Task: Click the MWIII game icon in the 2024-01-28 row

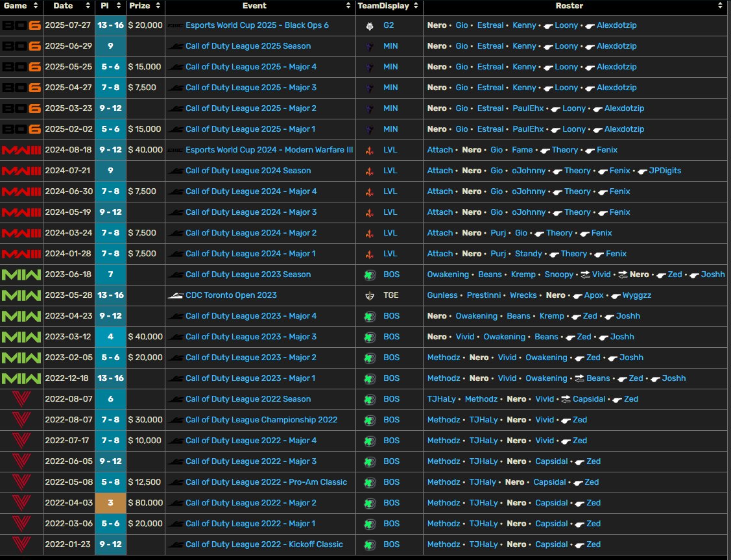Action: pyautogui.click(x=21, y=254)
